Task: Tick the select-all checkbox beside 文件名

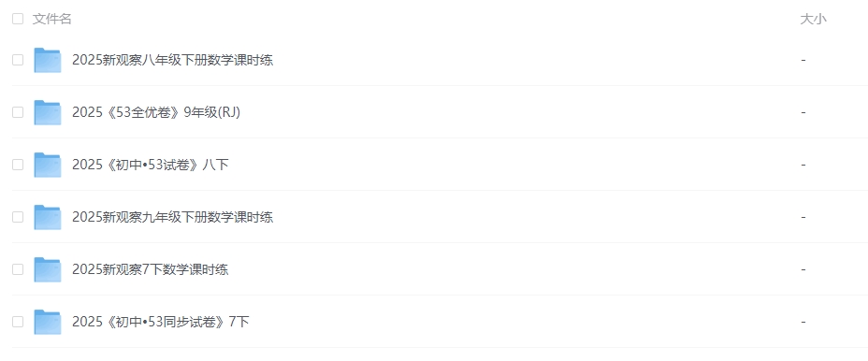Action: pyautogui.click(x=18, y=19)
